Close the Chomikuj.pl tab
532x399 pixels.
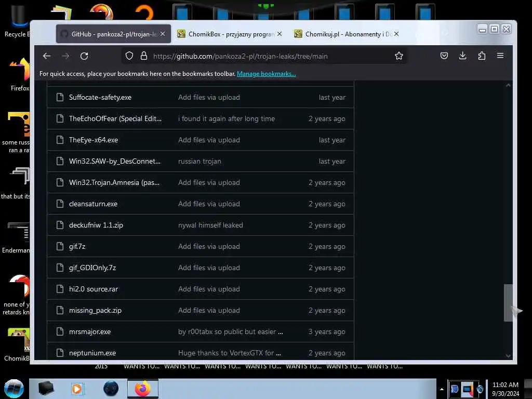[x=396, y=34]
